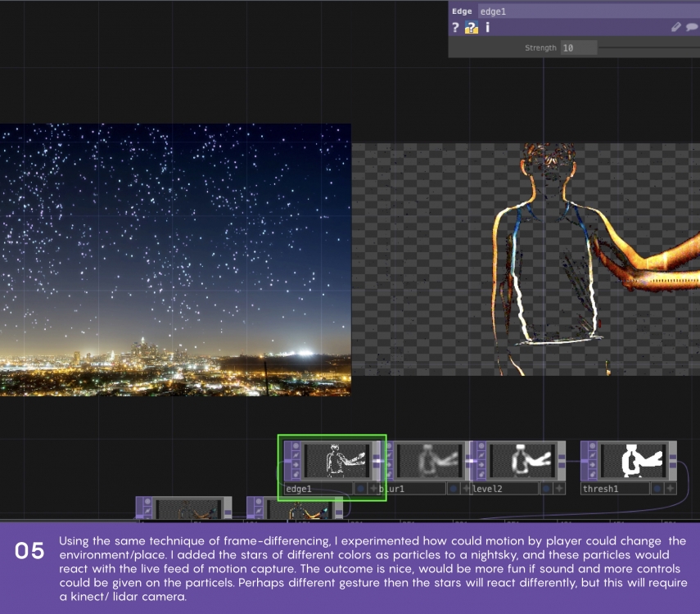The height and width of the screenshot is (614, 700).
Task: Click the Python help icon in edge1 parameters
Action: (472, 27)
